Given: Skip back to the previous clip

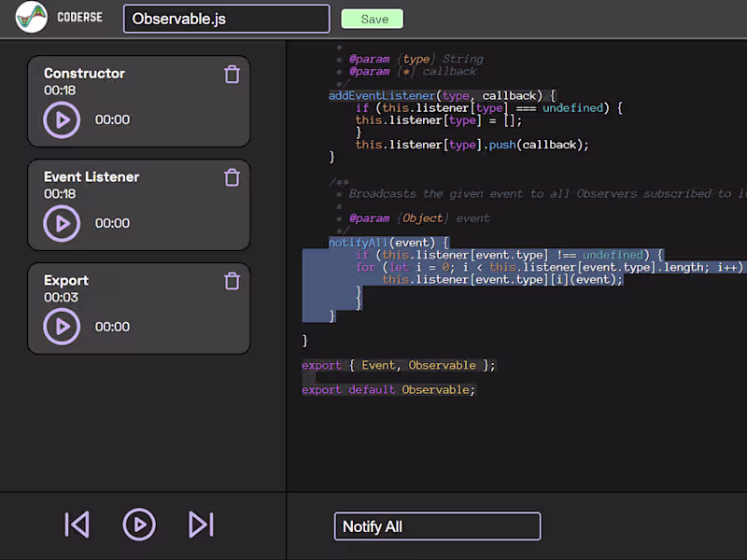Looking at the screenshot, I should [77, 525].
